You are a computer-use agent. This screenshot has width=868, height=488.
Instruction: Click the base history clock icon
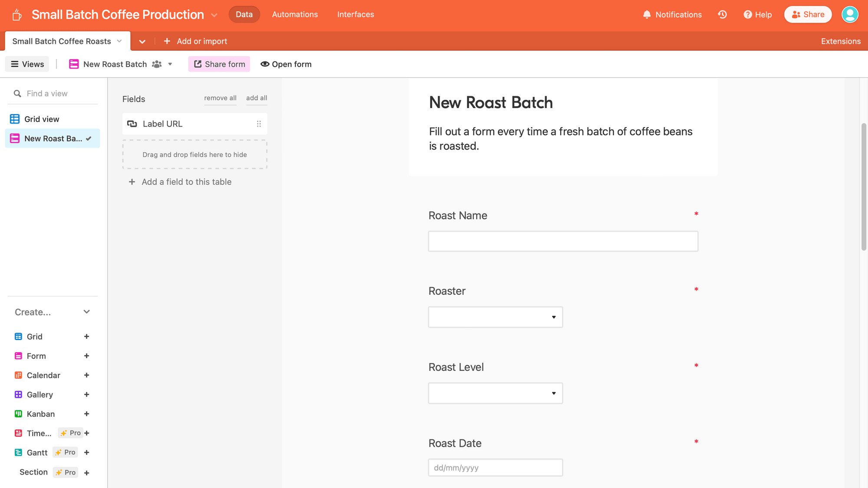coord(722,14)
